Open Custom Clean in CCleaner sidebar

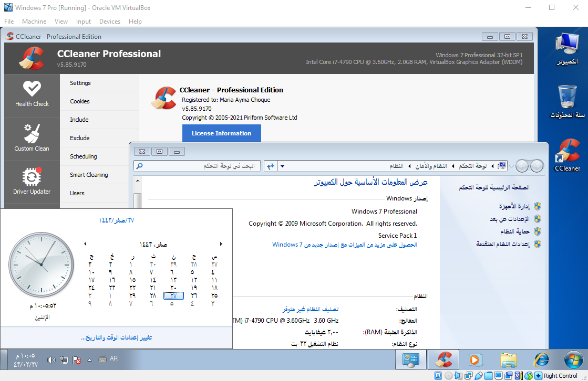(32, 139)
